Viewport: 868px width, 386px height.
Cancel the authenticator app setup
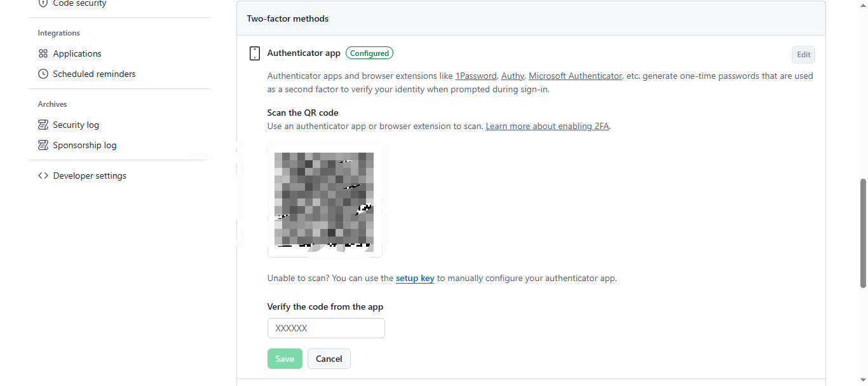(x=329, y=359)
